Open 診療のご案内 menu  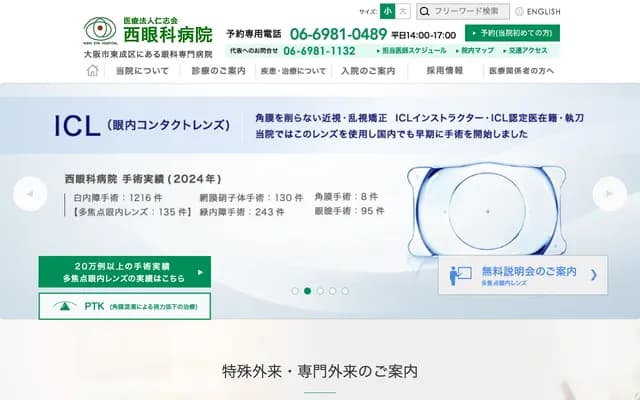tap(218, 71)
